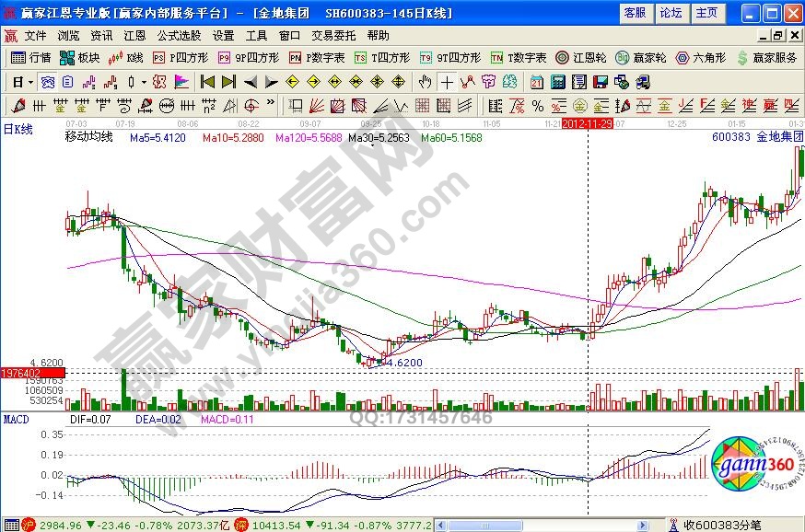The width and height of the screenshot is (805, 532).
Task: Click the 客服 customer service button
Action: pos(635,13)
